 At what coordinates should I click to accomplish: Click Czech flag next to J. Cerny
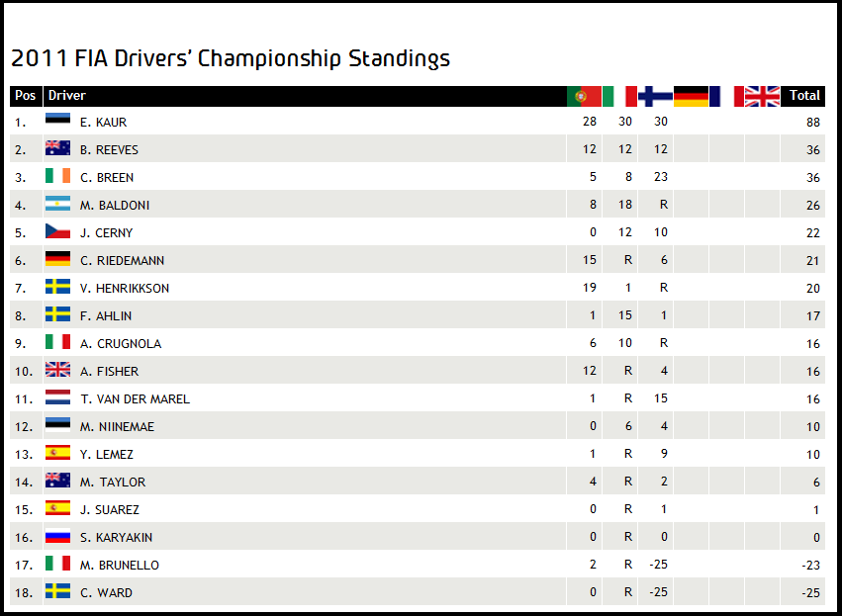pyautogui.click(x=57, y=232)
